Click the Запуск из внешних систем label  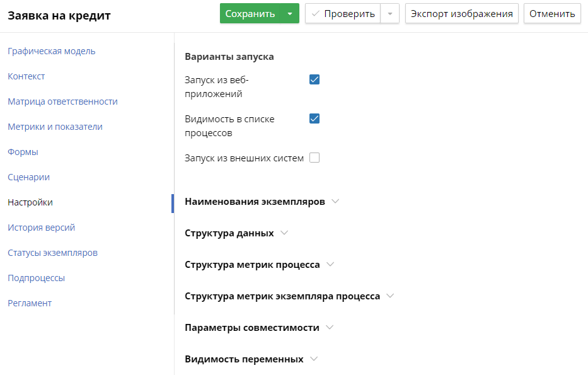(244, 158)
